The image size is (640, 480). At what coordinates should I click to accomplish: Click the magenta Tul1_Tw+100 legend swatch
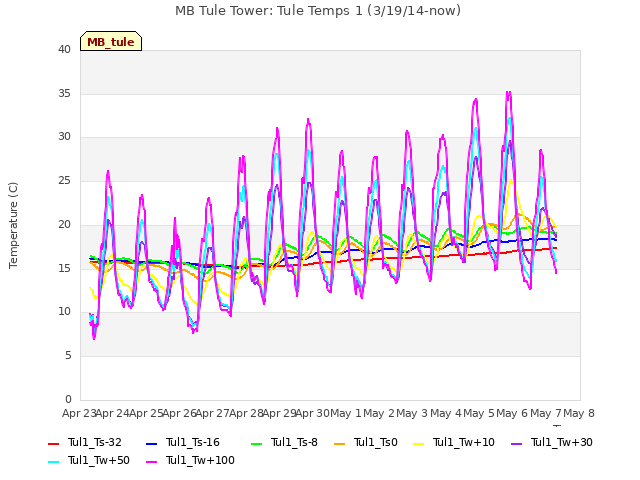tap(151, 462)
